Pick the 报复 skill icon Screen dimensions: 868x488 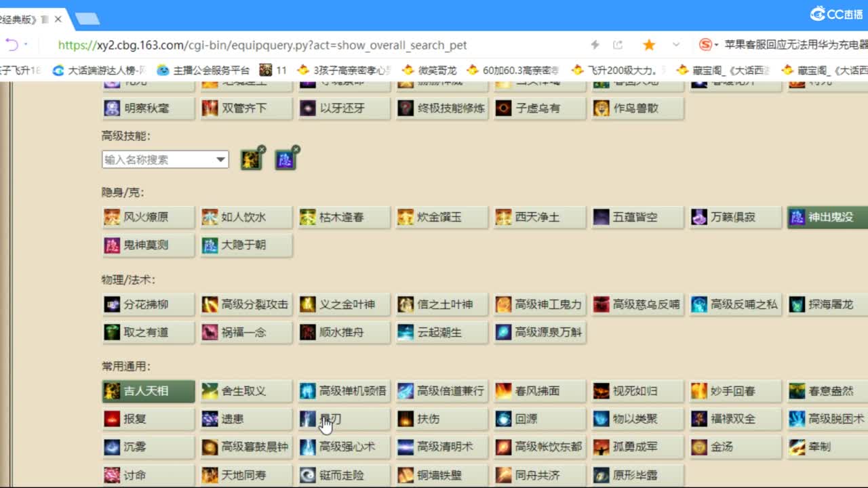click(113, 419)
